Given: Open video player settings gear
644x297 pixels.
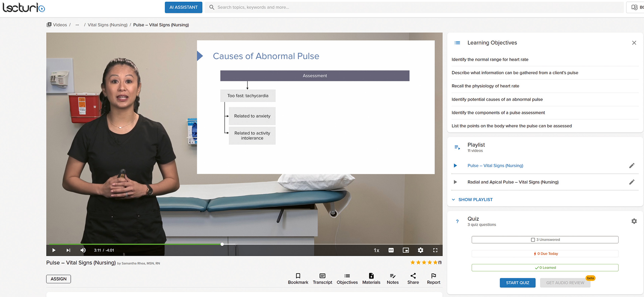Looking at the screenshot, I should tap(421, 250).
